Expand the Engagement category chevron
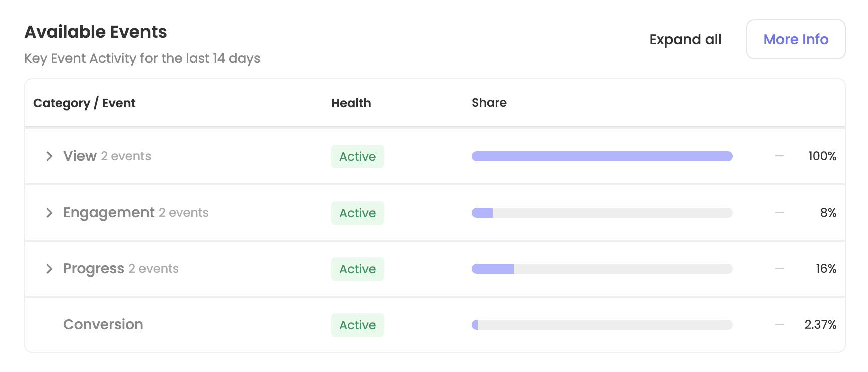This screenshot has width=868, height=372. pos(49,213)
